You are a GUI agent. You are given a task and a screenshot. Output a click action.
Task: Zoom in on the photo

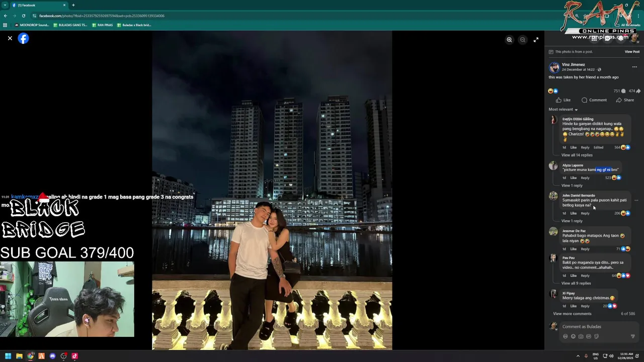509,40
